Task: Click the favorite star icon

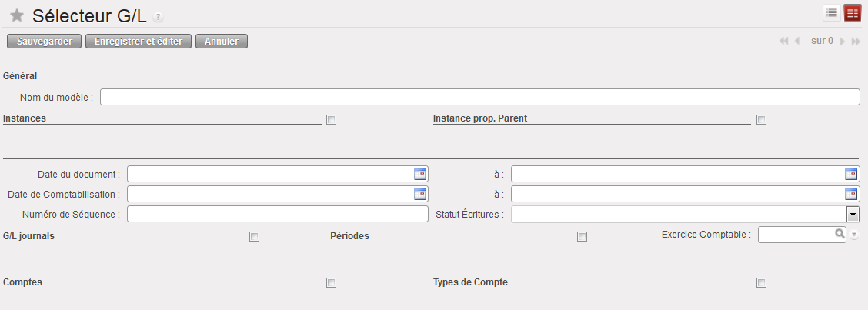Action: [16, 15]
